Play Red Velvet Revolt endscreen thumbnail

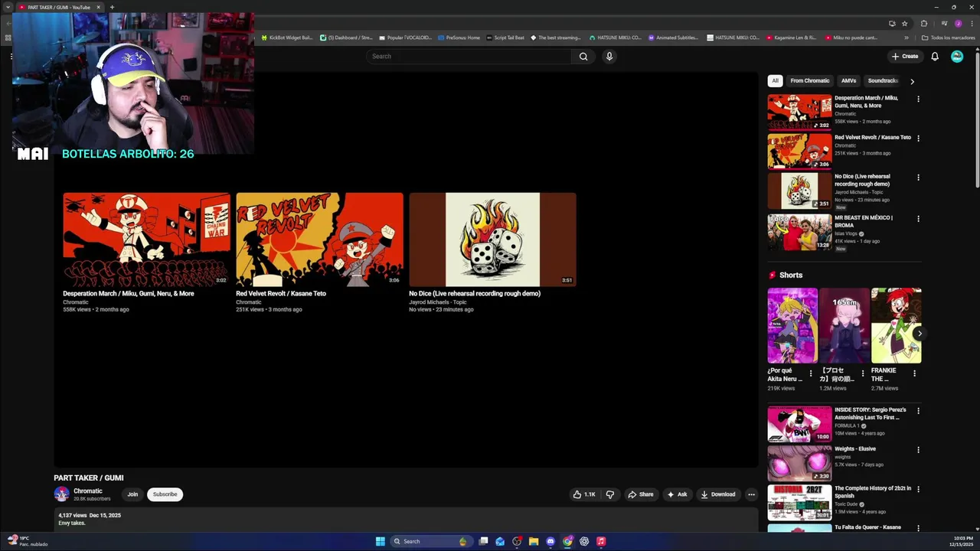click(x=319, y=240)
